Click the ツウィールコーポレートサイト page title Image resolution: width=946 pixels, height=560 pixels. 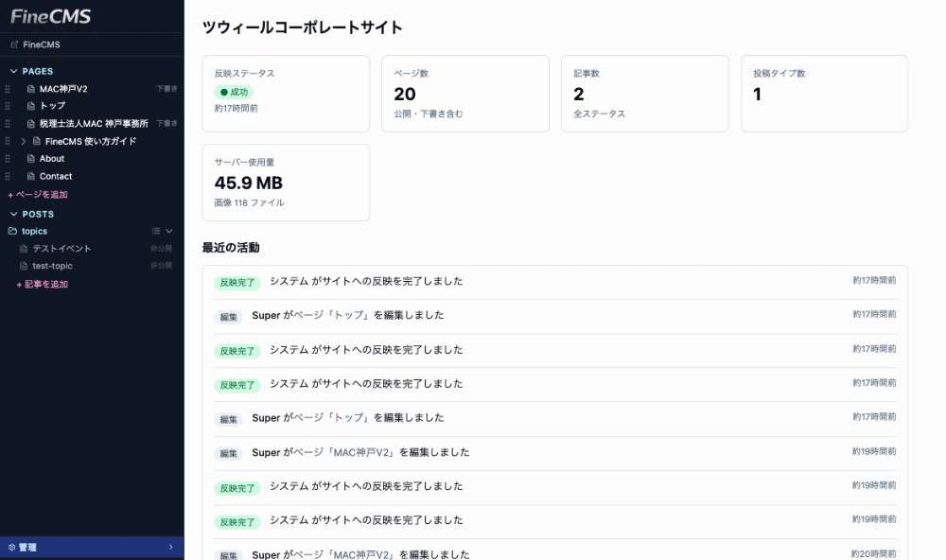(x=303, y=27)
